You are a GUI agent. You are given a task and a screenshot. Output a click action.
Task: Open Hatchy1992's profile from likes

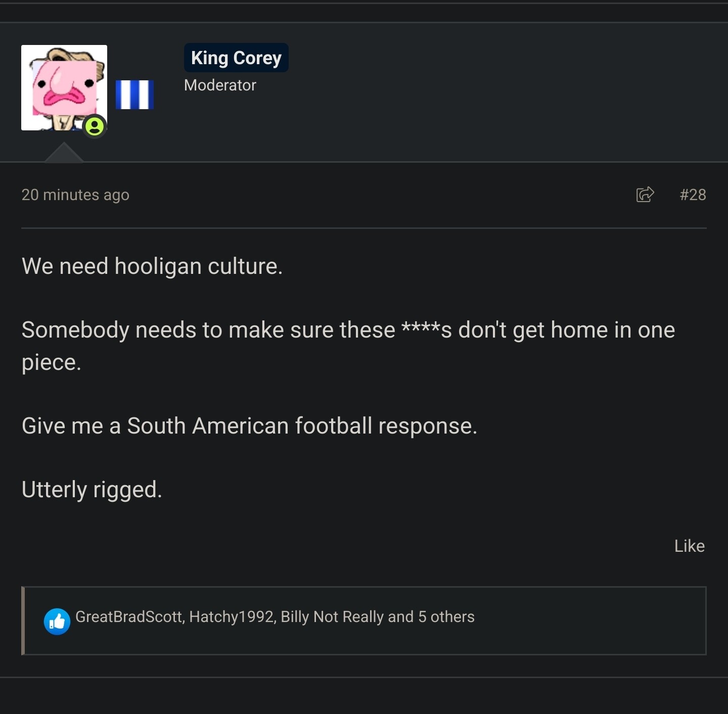click(x=232, y=616)
